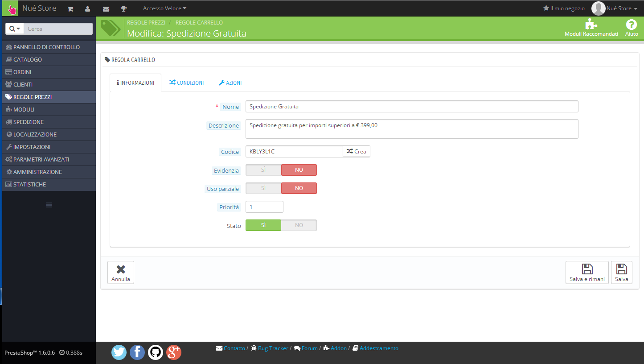Click Regole Prezzi breadcrumb link

(146, 22)
